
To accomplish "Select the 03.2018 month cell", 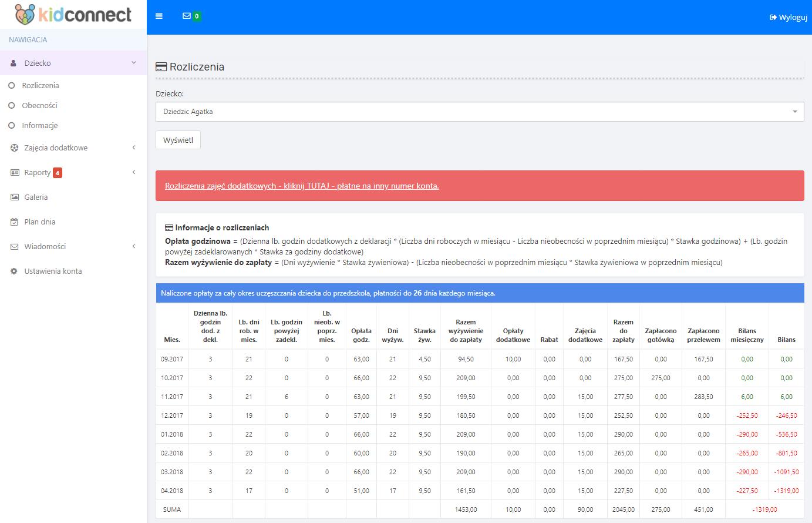I will 172,472.
